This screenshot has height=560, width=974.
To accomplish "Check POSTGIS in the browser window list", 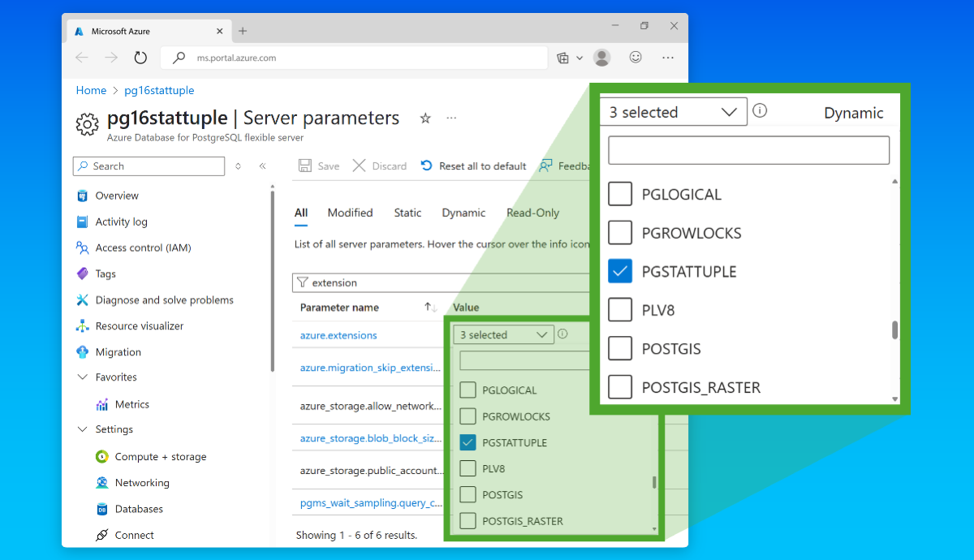I will pos(468,494).
